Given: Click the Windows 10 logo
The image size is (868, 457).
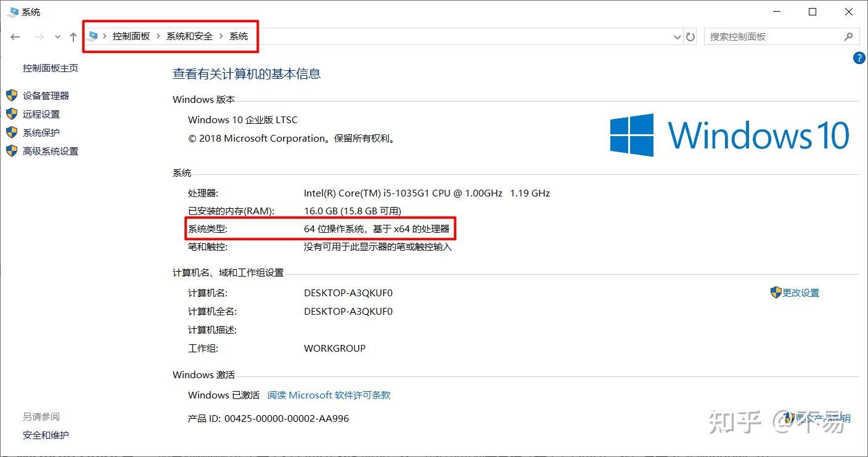Looking at the screenshot, I should (730, 135).
